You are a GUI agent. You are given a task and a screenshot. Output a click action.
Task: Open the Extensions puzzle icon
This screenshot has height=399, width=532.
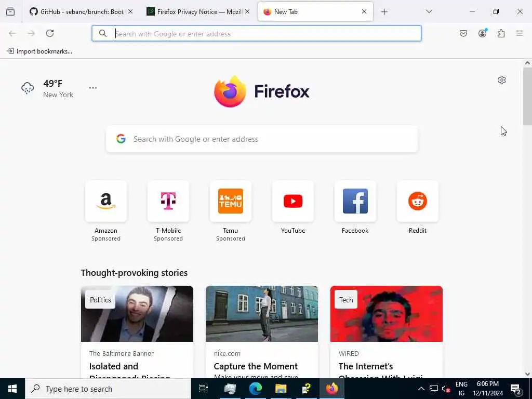pyautogui.click(x=501, y=33)
